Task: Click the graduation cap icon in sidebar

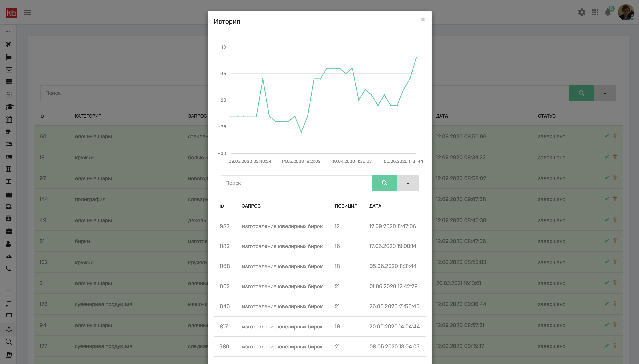Action: [10, 107]
